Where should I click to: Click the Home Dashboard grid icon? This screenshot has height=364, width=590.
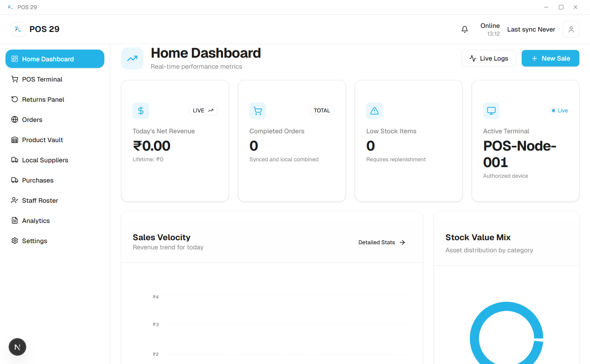tap(15, 59)
